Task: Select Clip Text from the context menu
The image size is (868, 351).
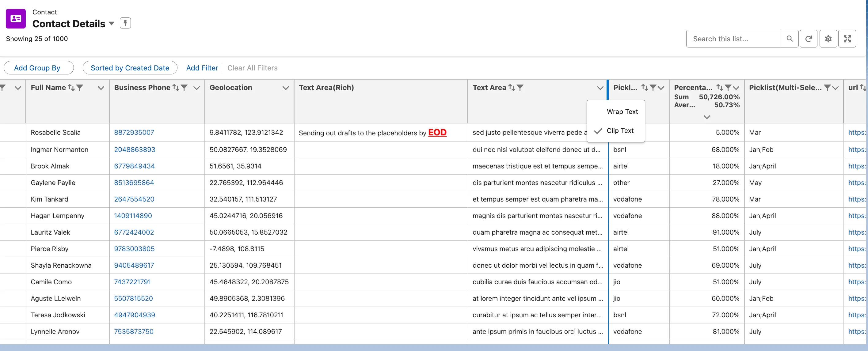Action: 620,131
